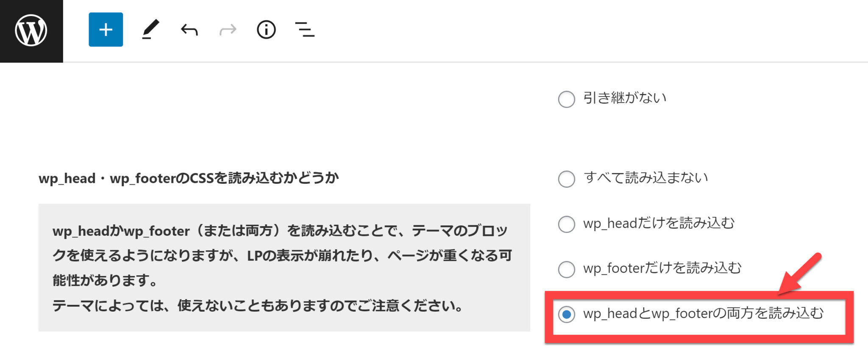Select wp_headとwp_footerの両方を読み込む option
Screen dimensions: 868x354
point(566,314)
